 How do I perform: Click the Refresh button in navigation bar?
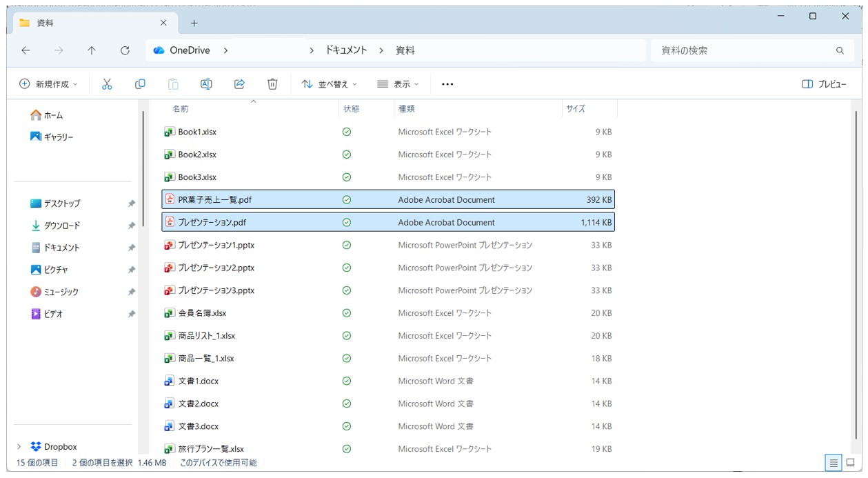click(x=125, y=50)
